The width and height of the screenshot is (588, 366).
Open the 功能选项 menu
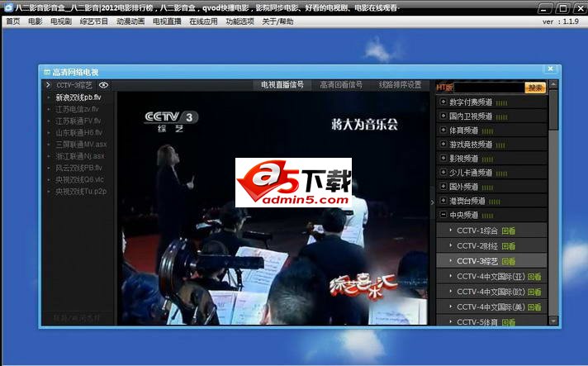point(239,21)
